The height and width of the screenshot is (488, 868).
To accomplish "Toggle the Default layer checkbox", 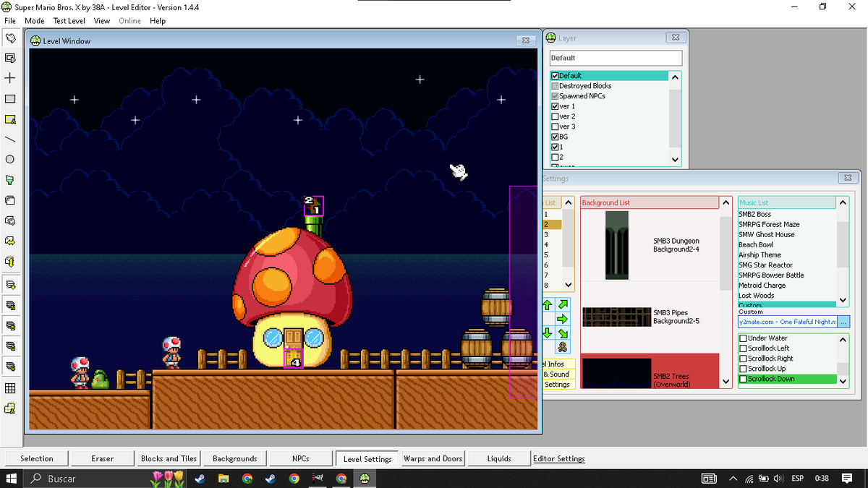I will (x=555, y=76).
